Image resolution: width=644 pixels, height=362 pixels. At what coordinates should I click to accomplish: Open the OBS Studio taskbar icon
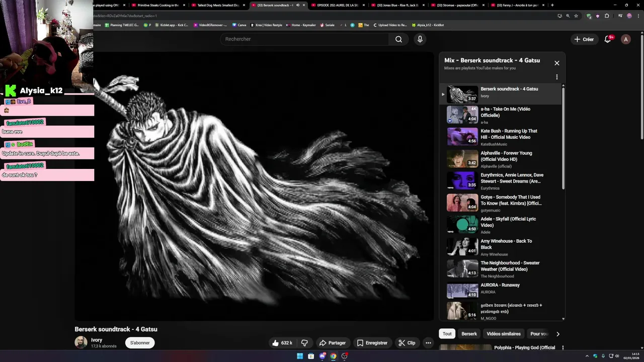[x=345, y=356]
